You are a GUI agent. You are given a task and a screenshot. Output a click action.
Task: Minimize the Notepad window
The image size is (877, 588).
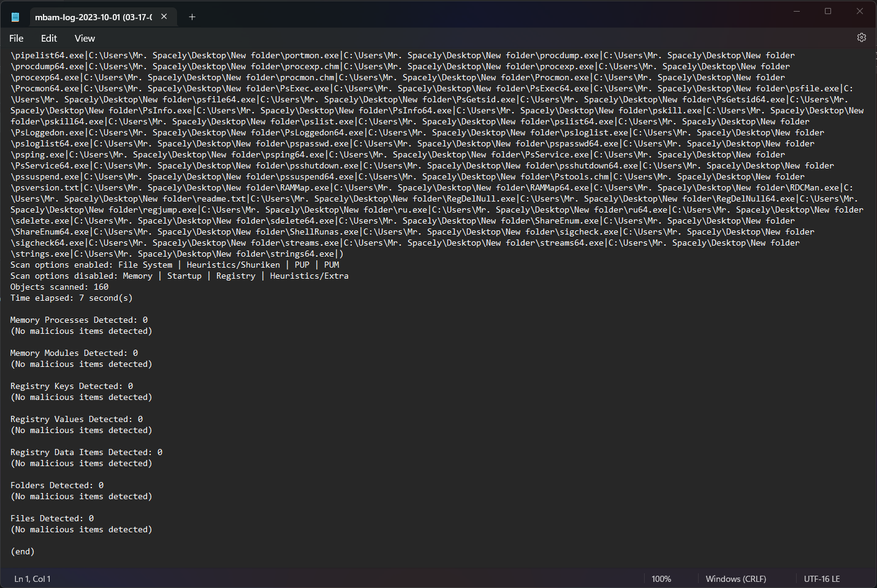(x=797, y=11)
